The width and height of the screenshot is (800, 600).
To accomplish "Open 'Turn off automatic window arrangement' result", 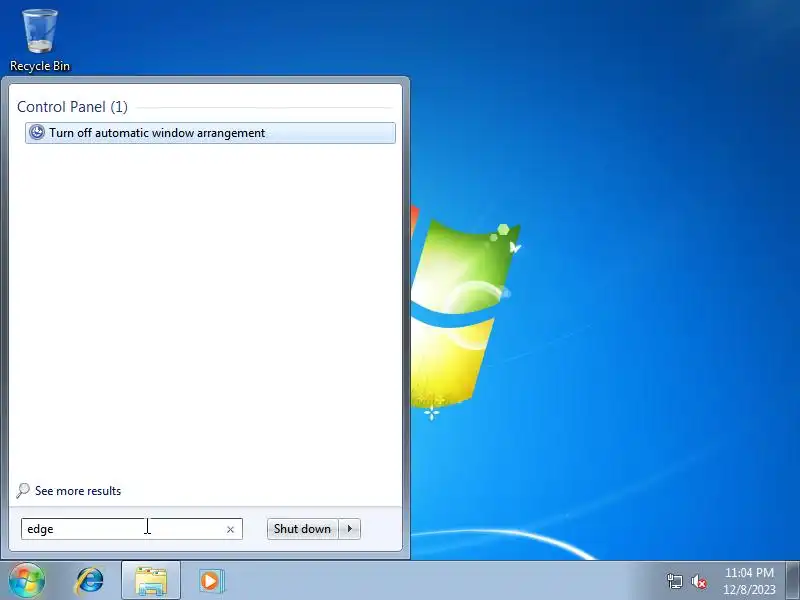I will point(210,133).
